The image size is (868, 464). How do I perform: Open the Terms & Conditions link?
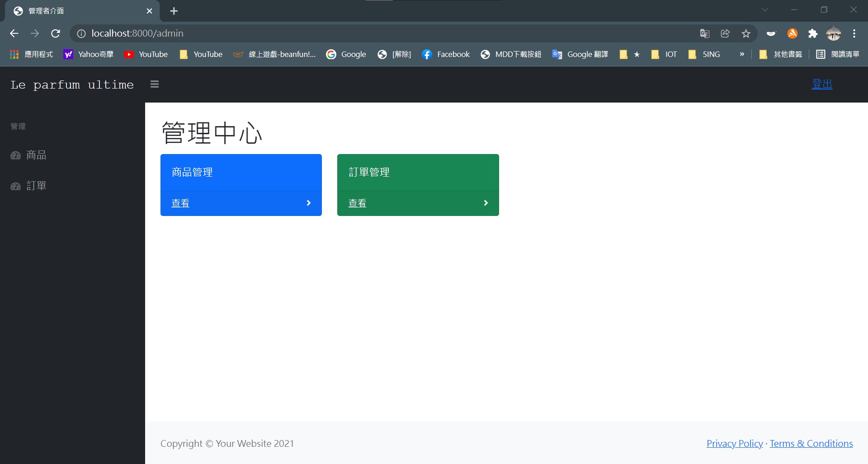(811, 443)
